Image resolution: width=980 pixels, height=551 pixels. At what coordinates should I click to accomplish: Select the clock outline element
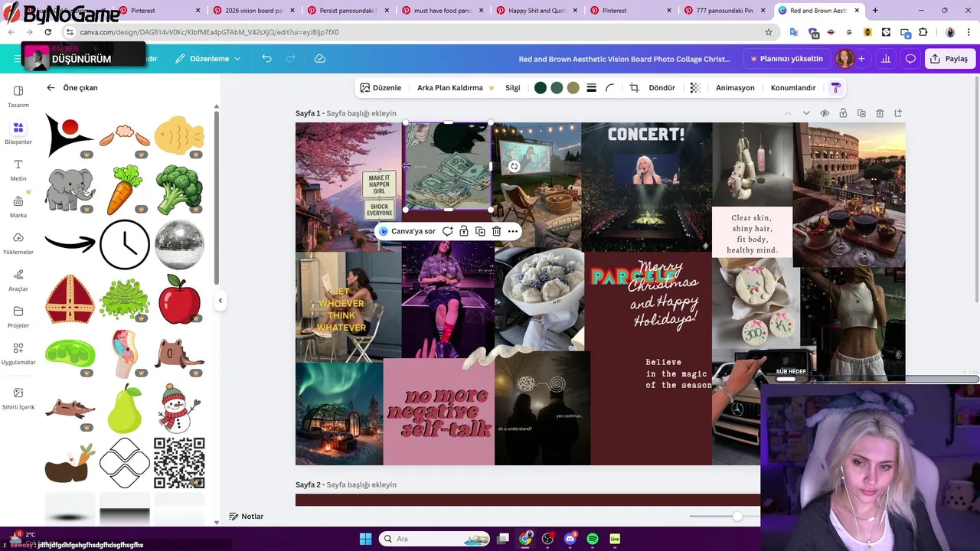(x=125, y=245)
